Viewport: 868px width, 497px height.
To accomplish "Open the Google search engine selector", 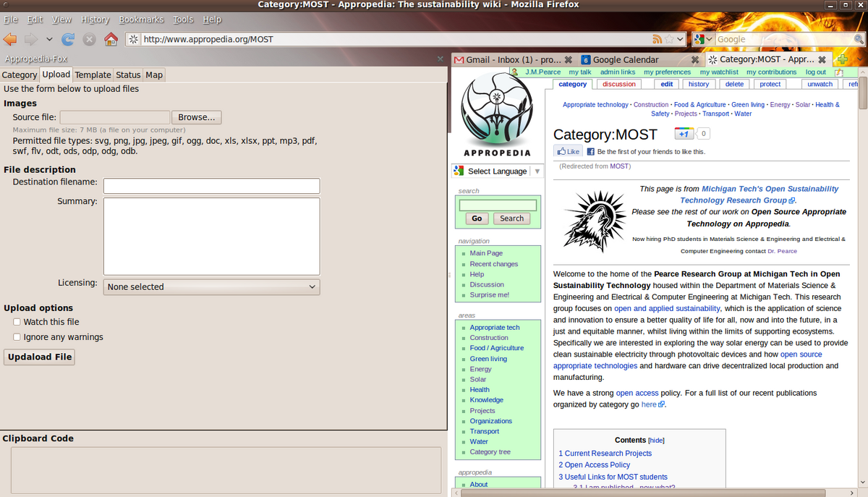I will [x=704, y=39].
